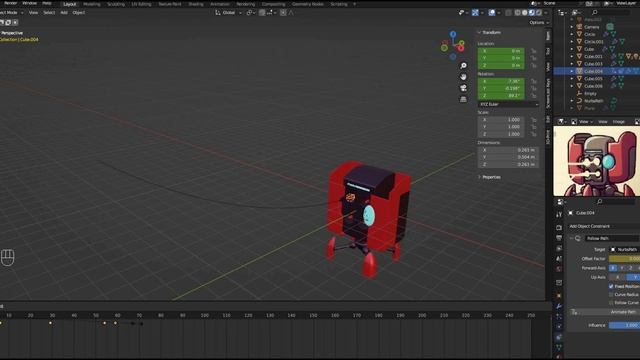Open the Scene properties tab icon
This screenshot has height=360, width=640.
559,258
